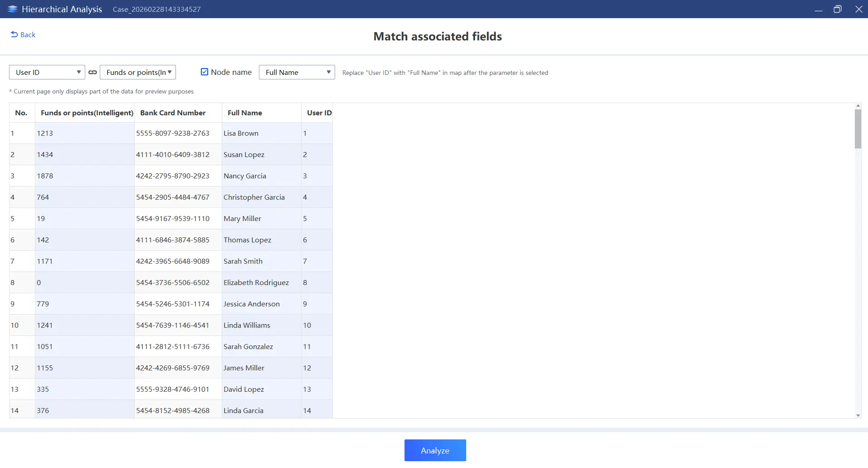Click the table's vertical scrollbar thumb
868x468 pixels.
[x=858, y=129]
